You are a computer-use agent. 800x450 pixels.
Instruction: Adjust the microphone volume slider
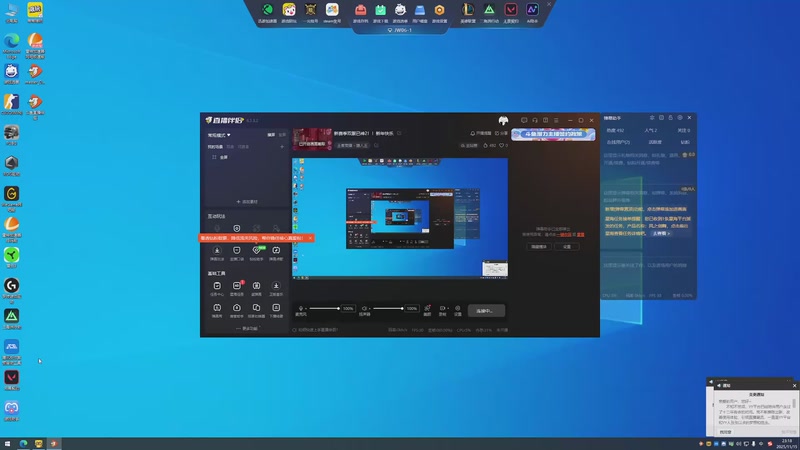tap(324, 309)
